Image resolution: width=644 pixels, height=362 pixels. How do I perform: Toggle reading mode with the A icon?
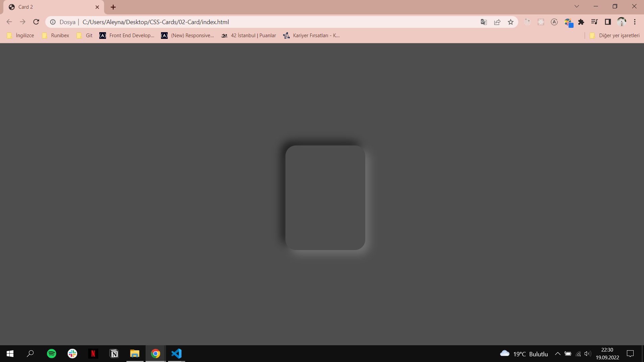click(554, 22)
